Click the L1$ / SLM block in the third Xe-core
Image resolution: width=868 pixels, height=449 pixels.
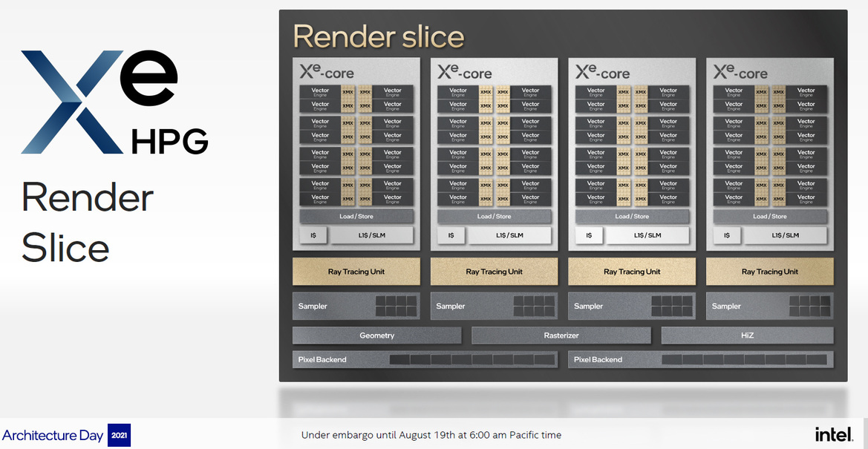pos(647,235)
